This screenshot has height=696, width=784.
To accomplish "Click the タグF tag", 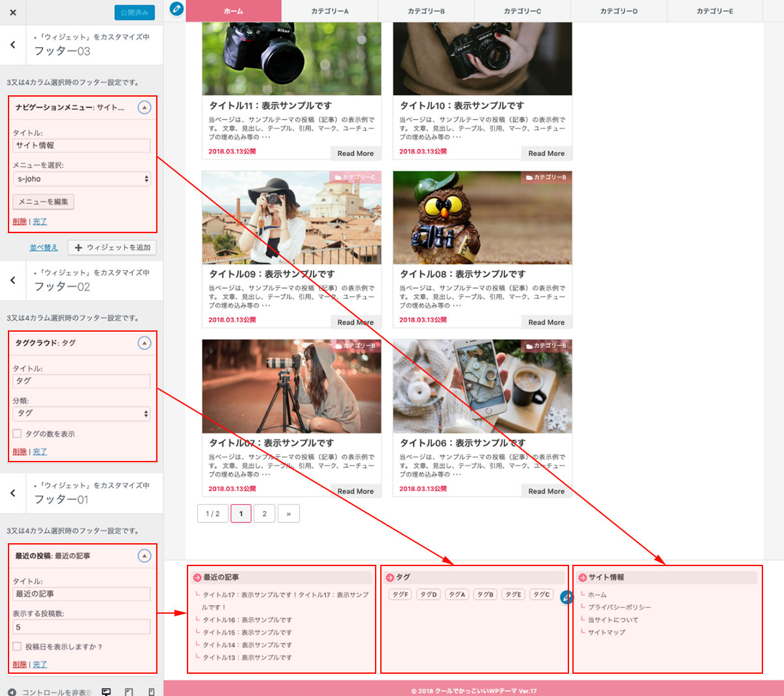I will click(400, 594).
